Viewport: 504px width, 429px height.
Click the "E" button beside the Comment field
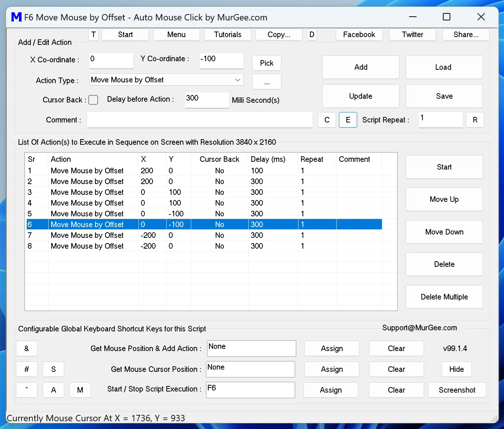(x=348, y=120)
